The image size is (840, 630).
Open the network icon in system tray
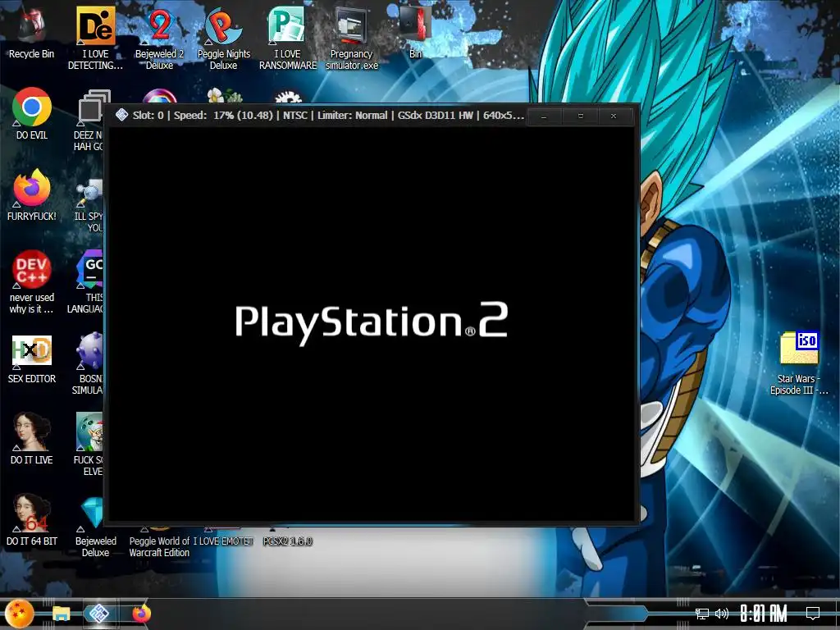point(702,614)
